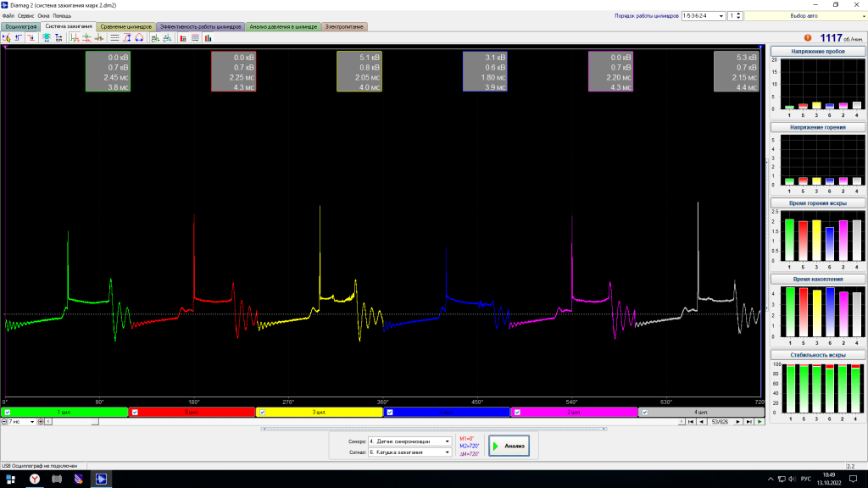The image size is (868, 488).
Task: Open the Windows Start menu
Action: tap(10, 480)
